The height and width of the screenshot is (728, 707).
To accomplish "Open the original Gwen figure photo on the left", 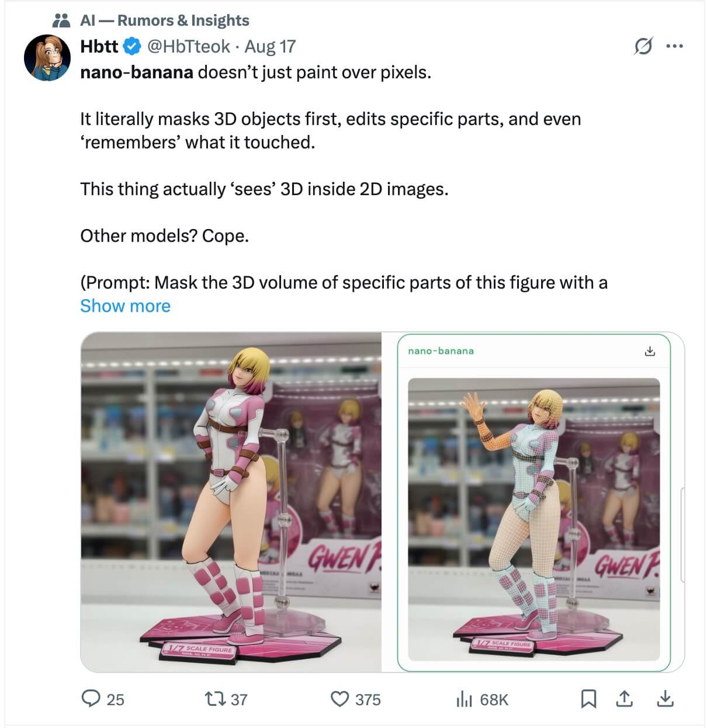I will 231,502.
